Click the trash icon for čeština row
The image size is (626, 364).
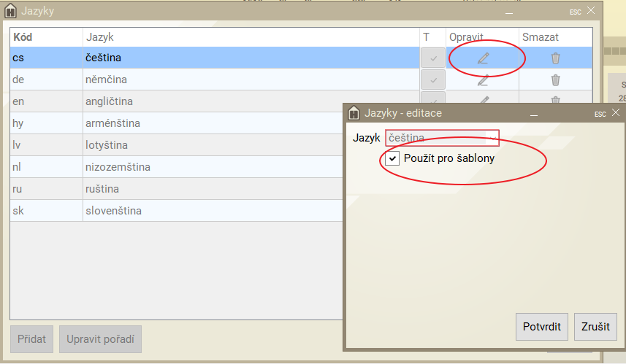point(555,58)
